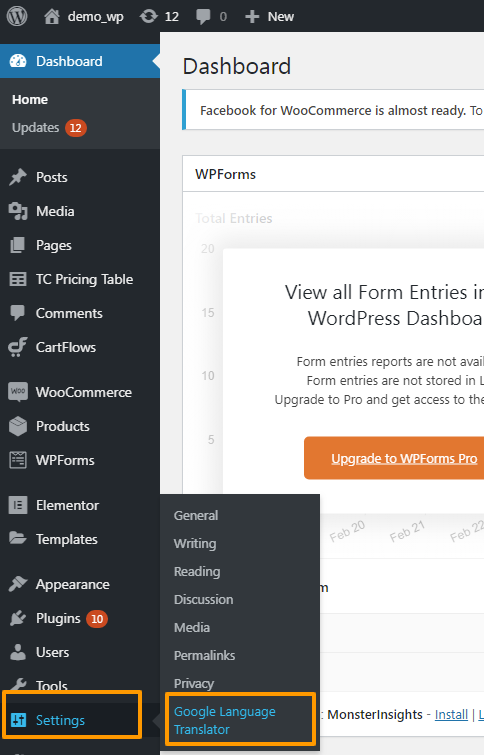
Task: Click the Appearance paintbrush icon
Action: pyautogui.click(x=18, y=584)
